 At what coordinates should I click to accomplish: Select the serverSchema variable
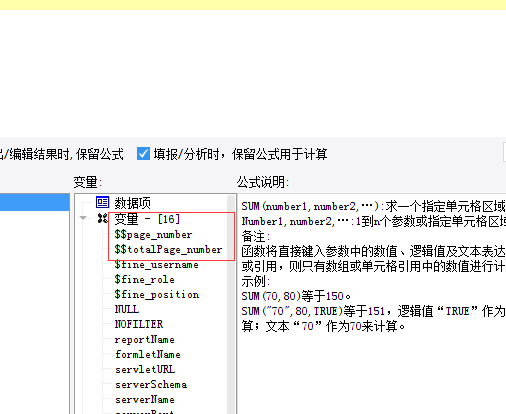[151, 384]
